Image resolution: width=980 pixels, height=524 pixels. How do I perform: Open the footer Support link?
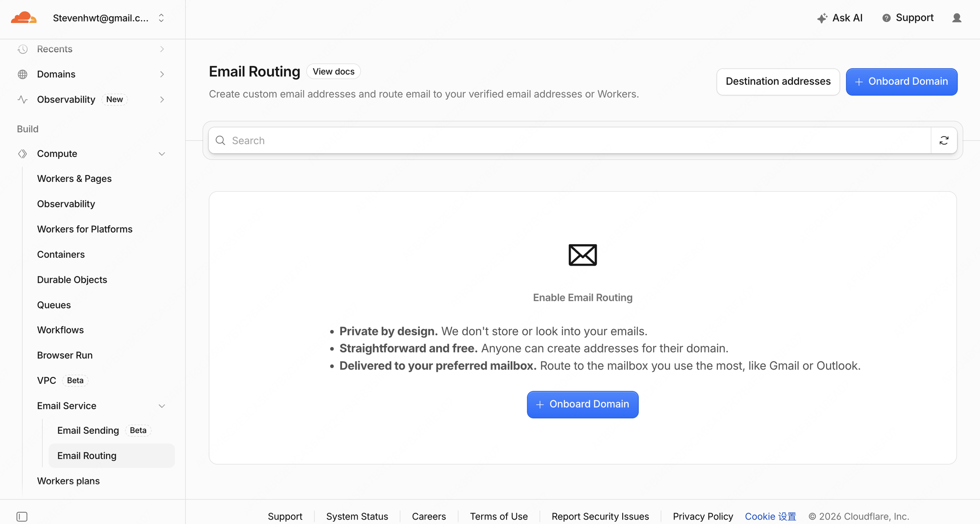pyautogui.click(x=285, y=517)
